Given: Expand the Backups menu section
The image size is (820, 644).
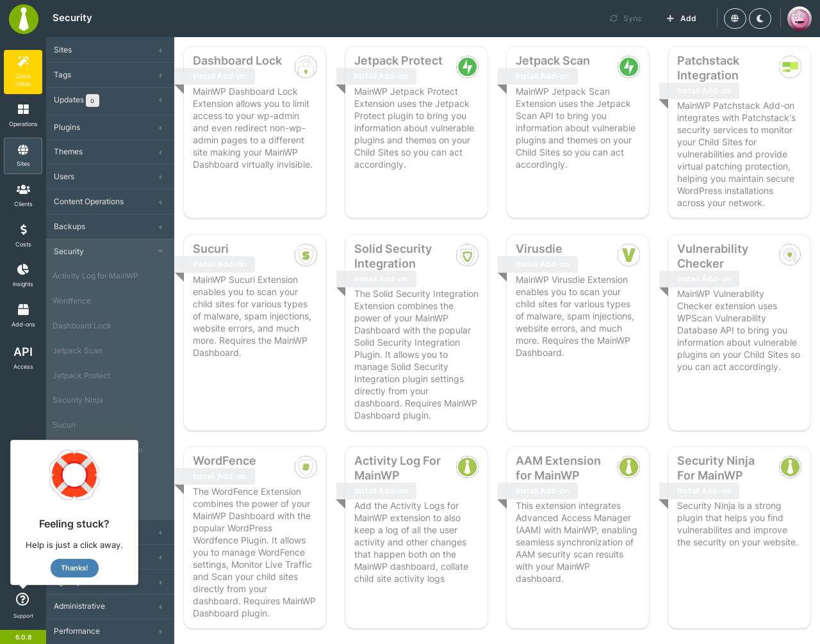Looking at the screenshot, I should coord(110,227).
